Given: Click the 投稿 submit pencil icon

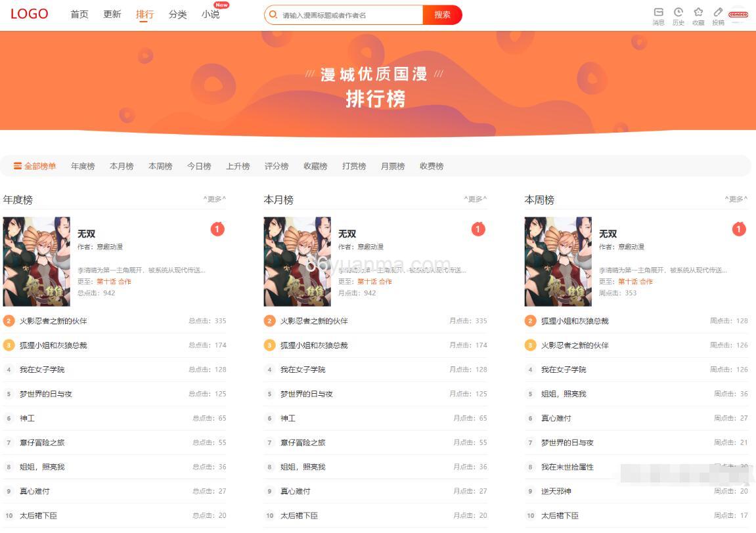Looking at the screenshot, I should pyautogui.click(x=718, y=12).
